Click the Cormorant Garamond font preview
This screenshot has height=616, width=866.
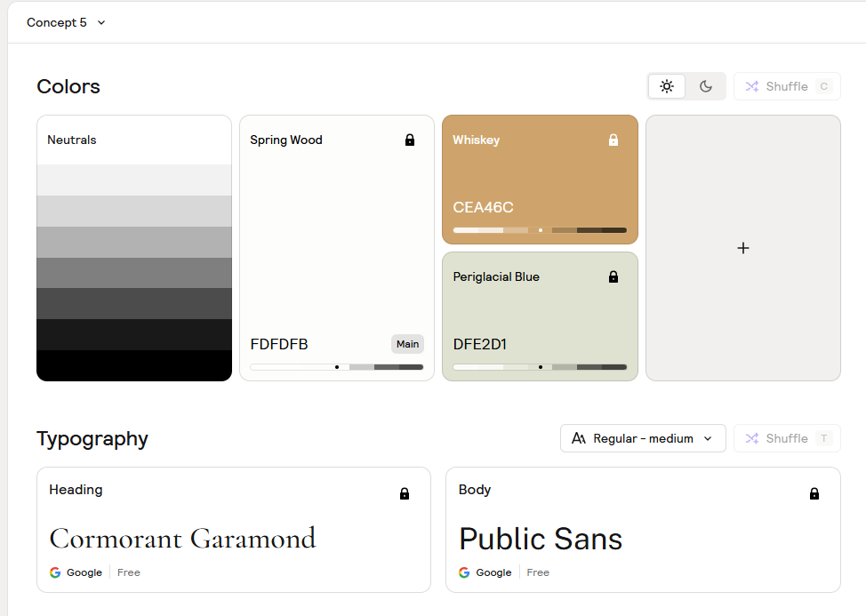183,539
